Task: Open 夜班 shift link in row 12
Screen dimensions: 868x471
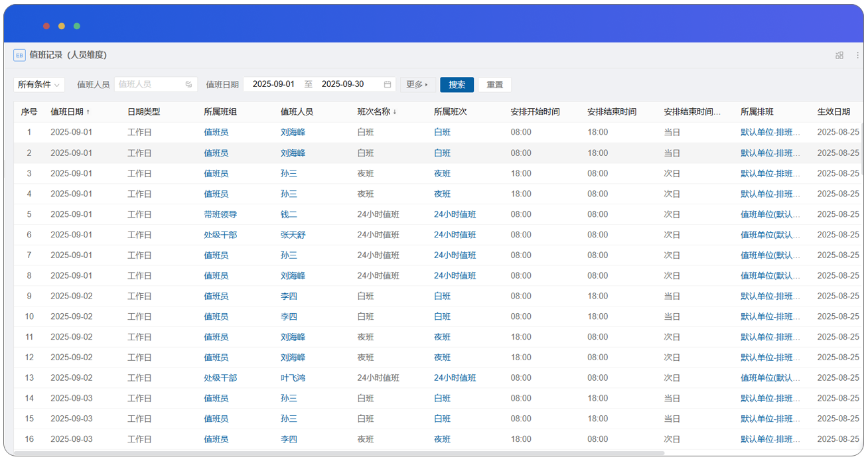Action: pyautogui.click(x=442, y=358)
